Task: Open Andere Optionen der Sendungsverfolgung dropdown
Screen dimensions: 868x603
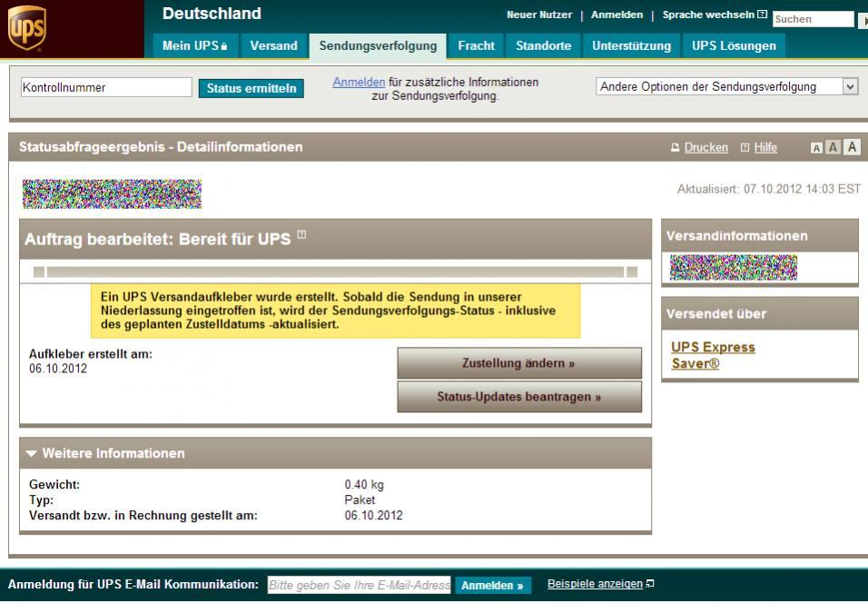Action: (727, 86)
